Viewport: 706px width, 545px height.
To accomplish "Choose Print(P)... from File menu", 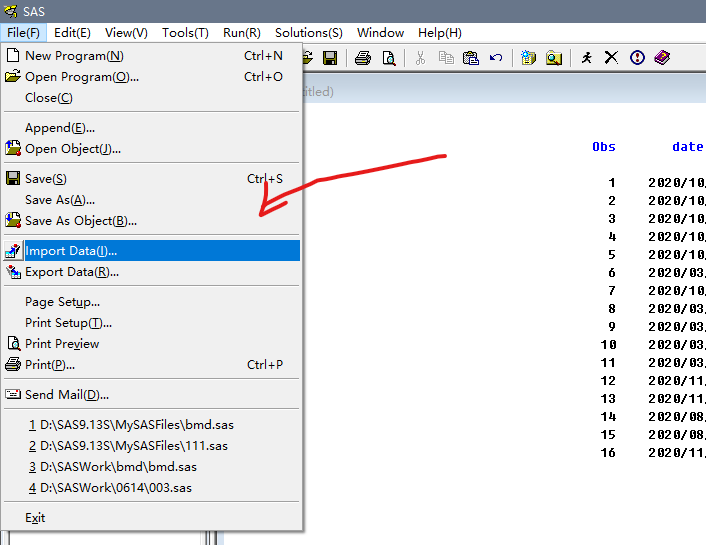I will (152, 364).
